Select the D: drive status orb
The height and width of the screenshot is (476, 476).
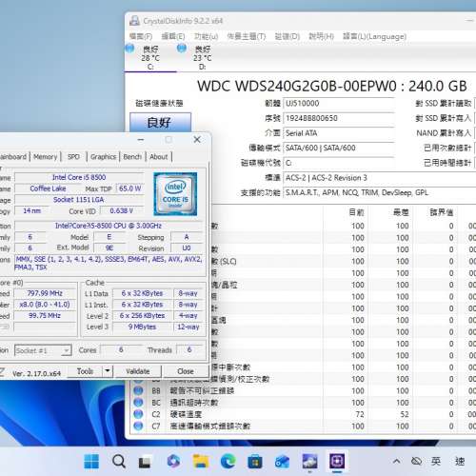[x=182, y=49]
